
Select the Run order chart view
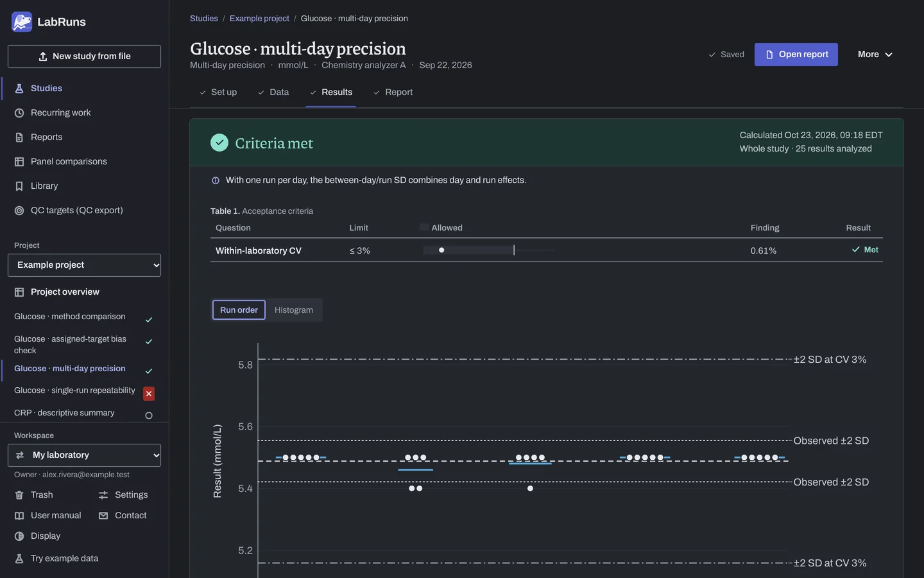[239, 310]
